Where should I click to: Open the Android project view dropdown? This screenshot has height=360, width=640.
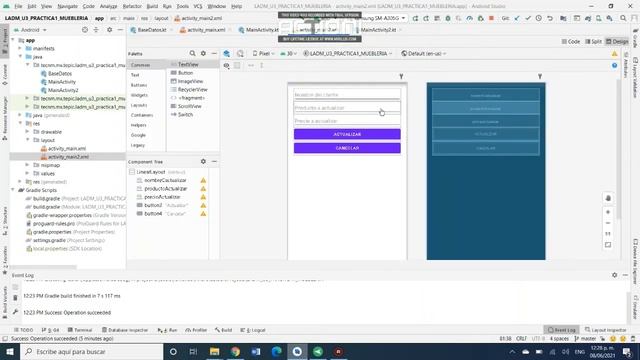tap(31, 30)
